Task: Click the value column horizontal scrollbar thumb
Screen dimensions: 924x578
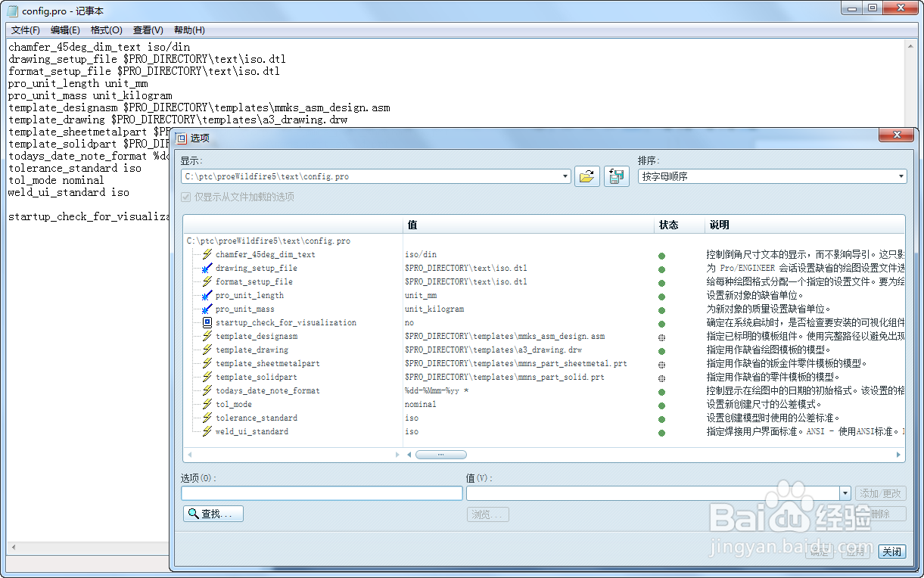Action: (x=441, y=455)
